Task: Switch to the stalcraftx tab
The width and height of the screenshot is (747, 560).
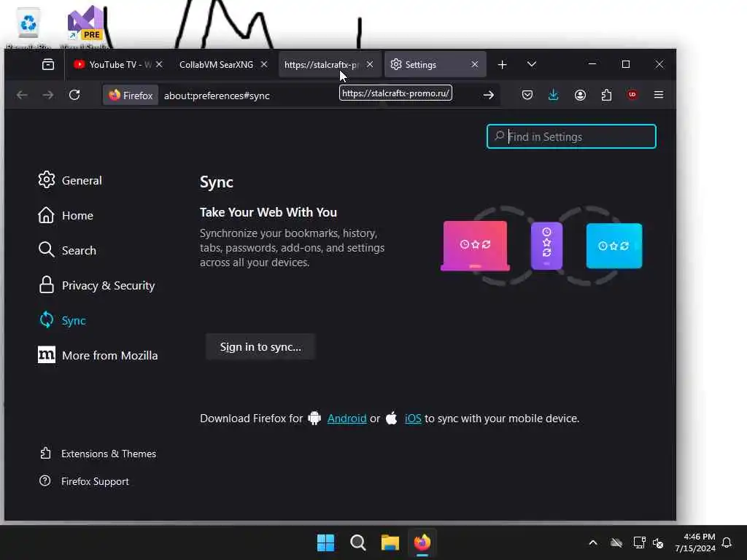Action: coord(322,64)
